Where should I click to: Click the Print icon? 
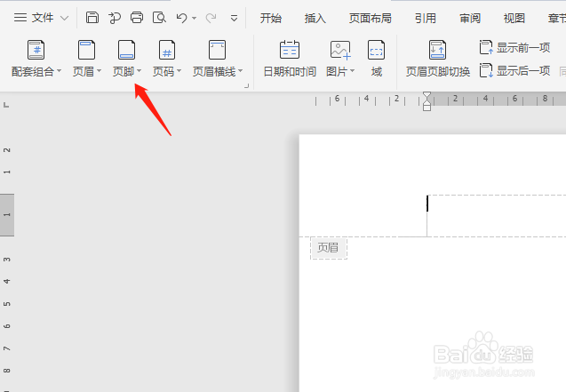tap(137, 17)
